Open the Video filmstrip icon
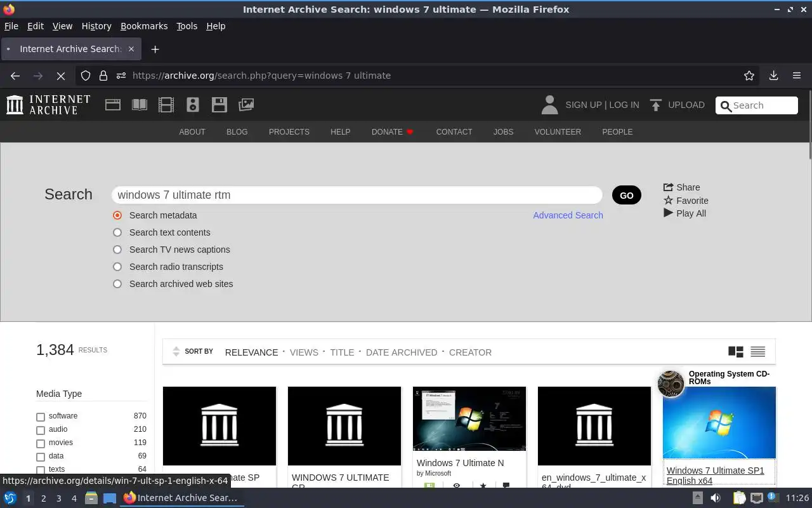This screenshot has height=508, width=812. point(166,105)
